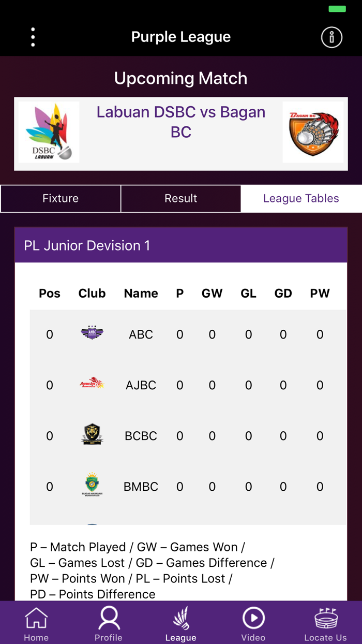Open the Home screen from bottom navigation
Image resolution: width=362 pixels, height=644 pixels.
(x=36, y=621)
